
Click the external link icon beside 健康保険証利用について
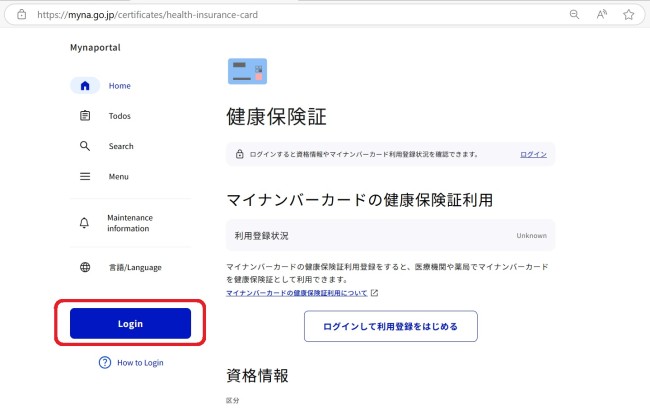pos(374,293)
